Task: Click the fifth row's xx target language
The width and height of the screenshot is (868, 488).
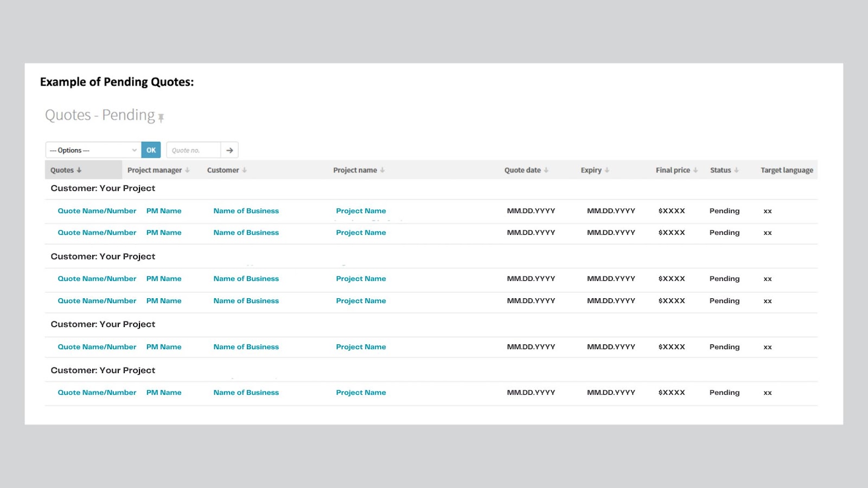Action: 768,348
